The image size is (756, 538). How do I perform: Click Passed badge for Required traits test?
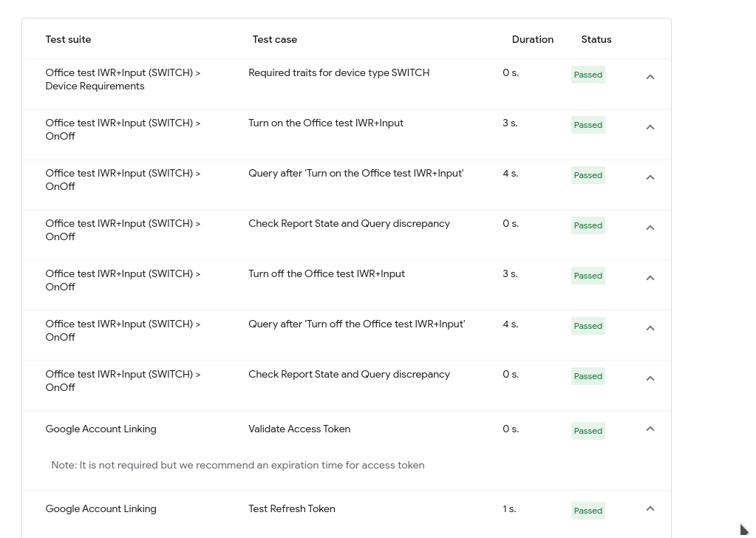click(588, 75)
